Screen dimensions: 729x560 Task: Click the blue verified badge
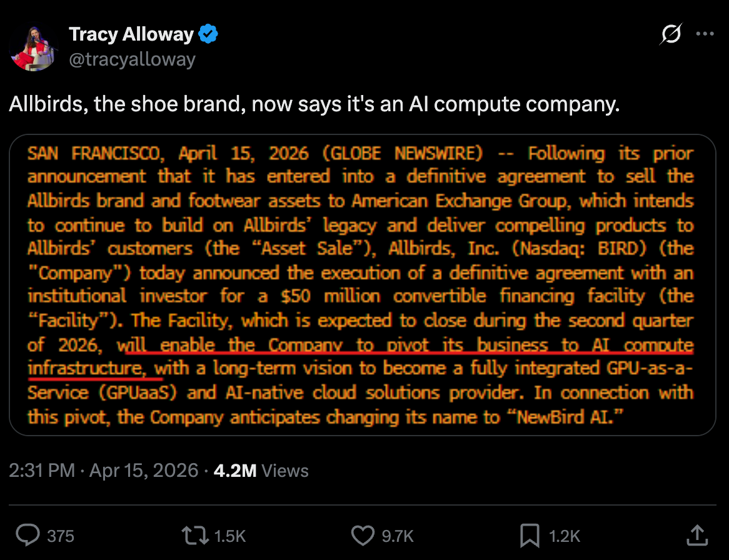208,34
